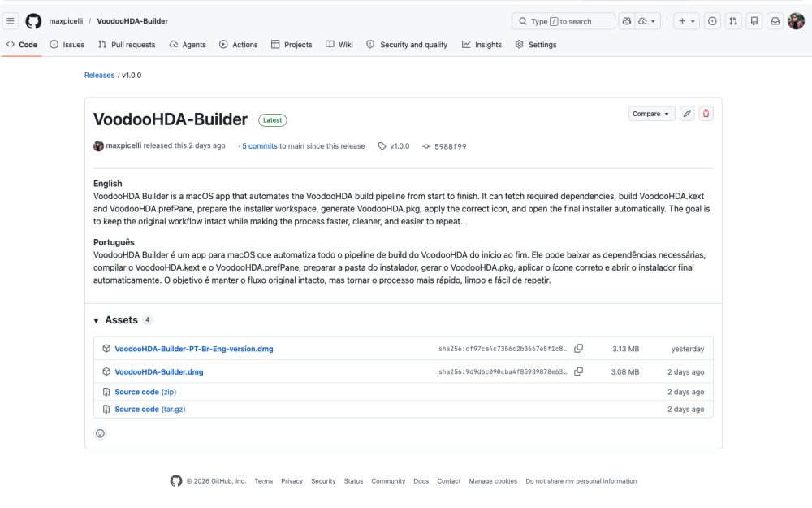Open the Pull requests tab

pyautogui.click(x=127, y=45)
